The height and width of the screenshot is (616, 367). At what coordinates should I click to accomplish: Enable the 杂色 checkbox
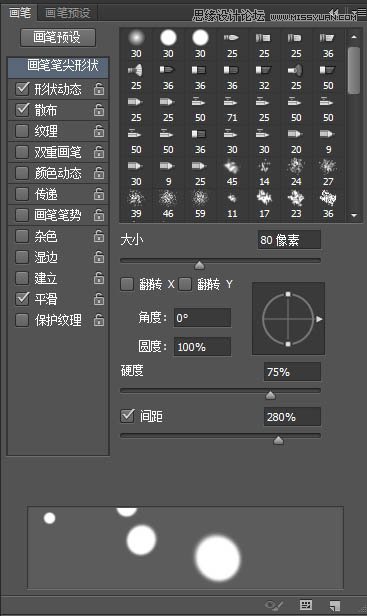22,236
